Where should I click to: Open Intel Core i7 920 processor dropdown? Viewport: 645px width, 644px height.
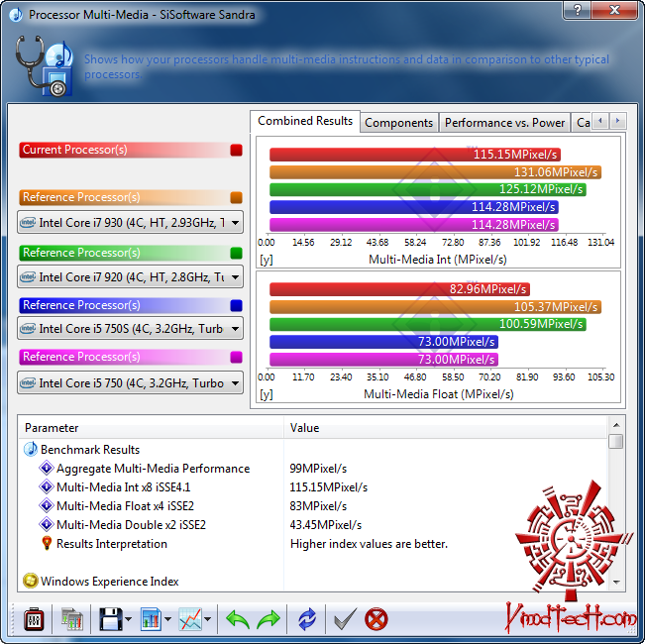(x=130, y=276)
